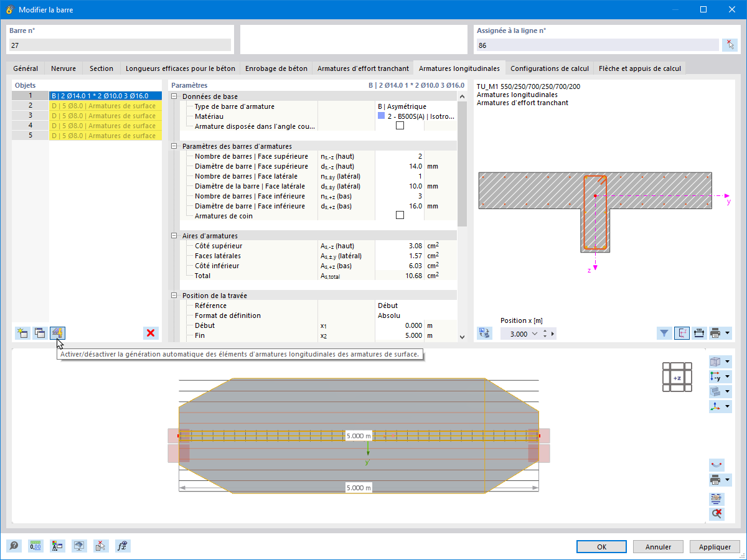
Task: Switch to the Nervure tab
Action: pyautogui.click(x=63, y=68)
